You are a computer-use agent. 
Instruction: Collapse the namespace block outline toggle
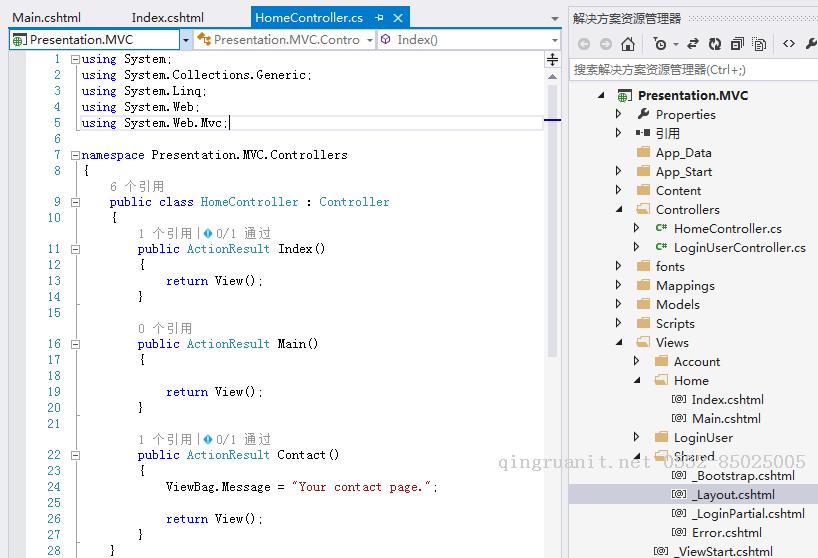[75, 155]
